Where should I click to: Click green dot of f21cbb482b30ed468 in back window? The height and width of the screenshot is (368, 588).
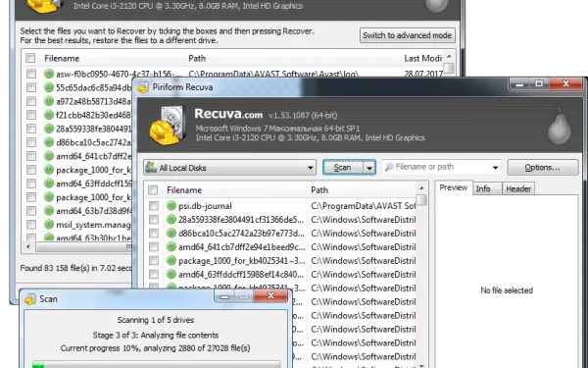tap(49, 115)
